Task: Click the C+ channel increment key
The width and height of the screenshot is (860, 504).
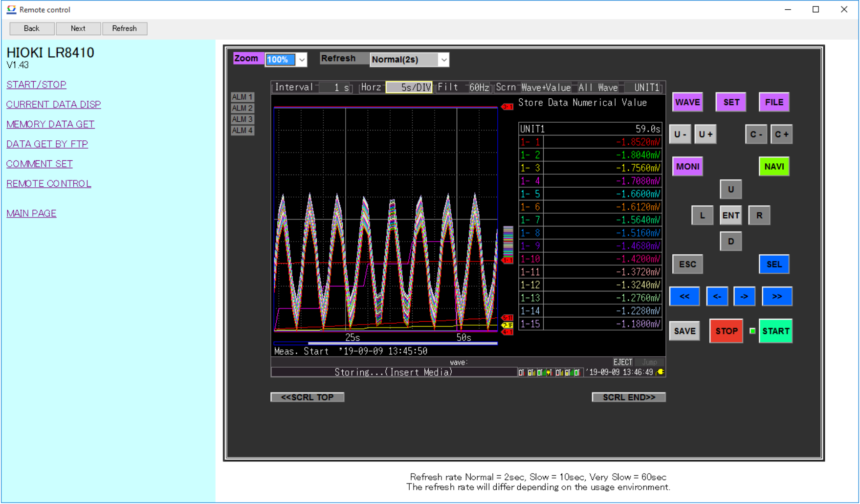Action: (x=781, y=134)
